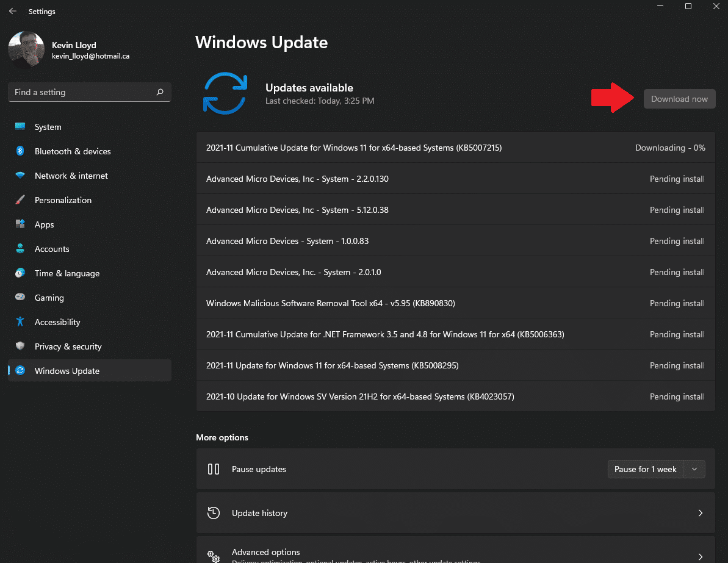Image resolution: width=728 pixels, height=563 pixels.
Task: Click the back arrow icon in Settings
Action: (13, 11)
